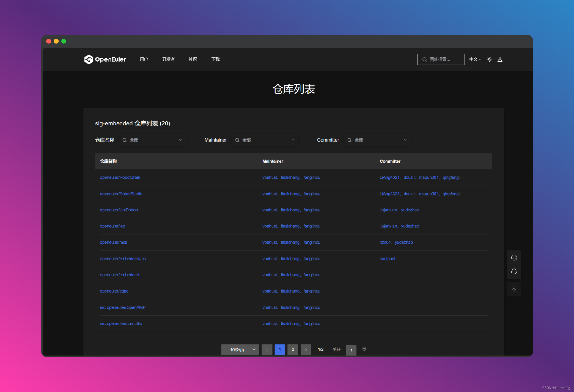Click the yellow minimize window button

(x=56, y=41)
